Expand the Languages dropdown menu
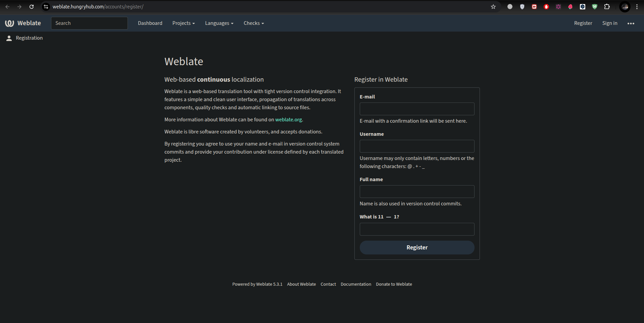Screen dimensions: 644x323 pyautogui.click(x=219, y=23)
